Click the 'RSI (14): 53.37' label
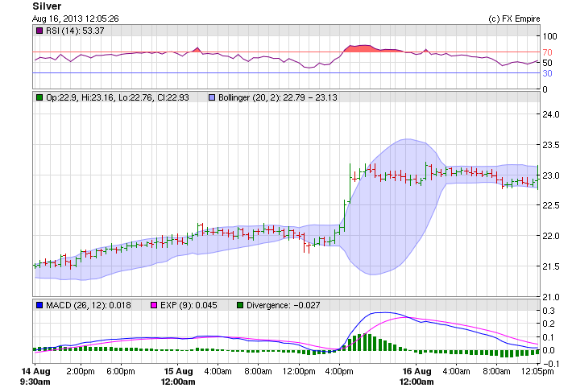572x392 pixels. click(75, 31)
